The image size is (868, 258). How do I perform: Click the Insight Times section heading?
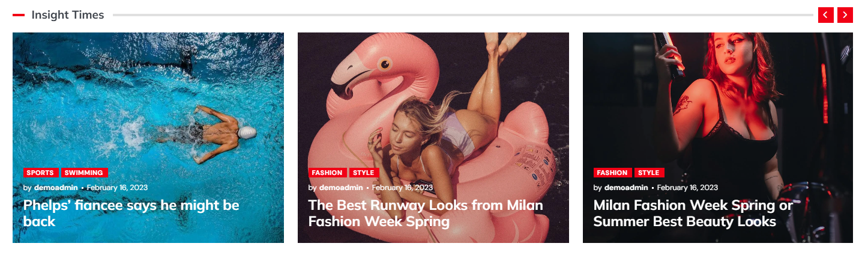point(68,15)
